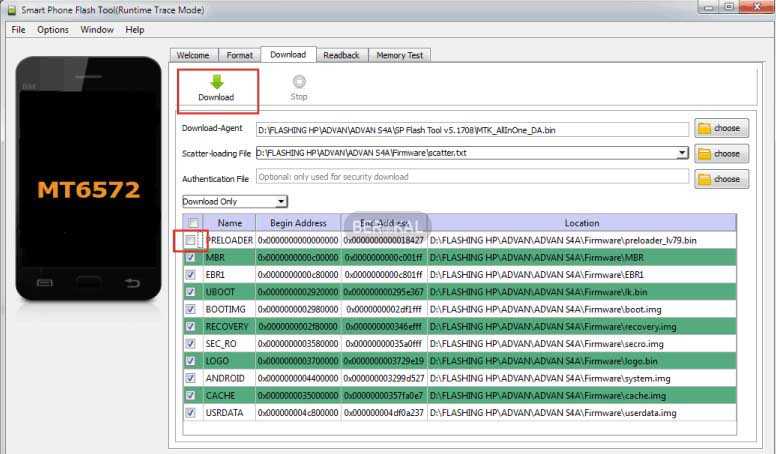The width and height of the screenshot is (776, 454).
Task: Click the Stop icon in the toolbar
Action: [x=299, y=81]
